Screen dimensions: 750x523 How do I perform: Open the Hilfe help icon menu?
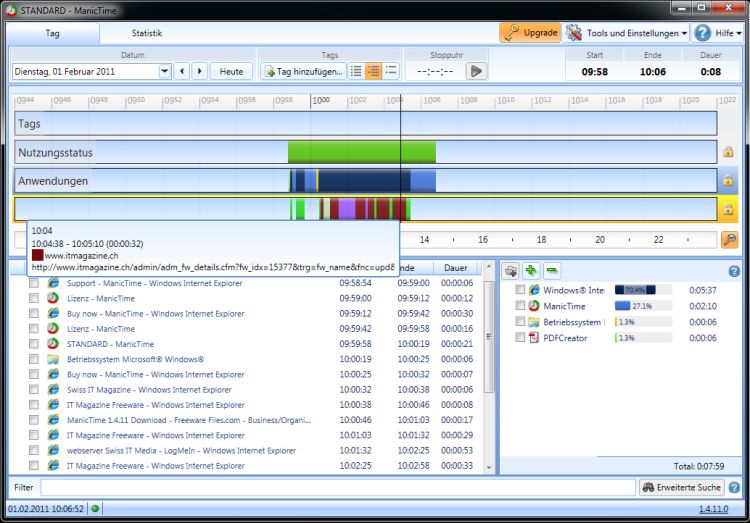click(x=719, y=33)
